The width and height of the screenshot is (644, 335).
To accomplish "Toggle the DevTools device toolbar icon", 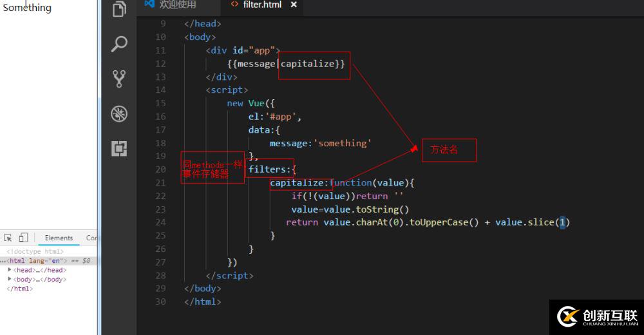I will 23,238.
